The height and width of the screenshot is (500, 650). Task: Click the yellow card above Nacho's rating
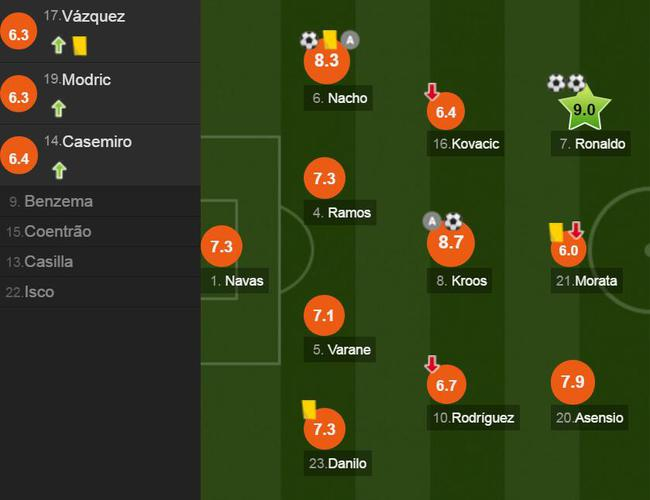point(329,39)
